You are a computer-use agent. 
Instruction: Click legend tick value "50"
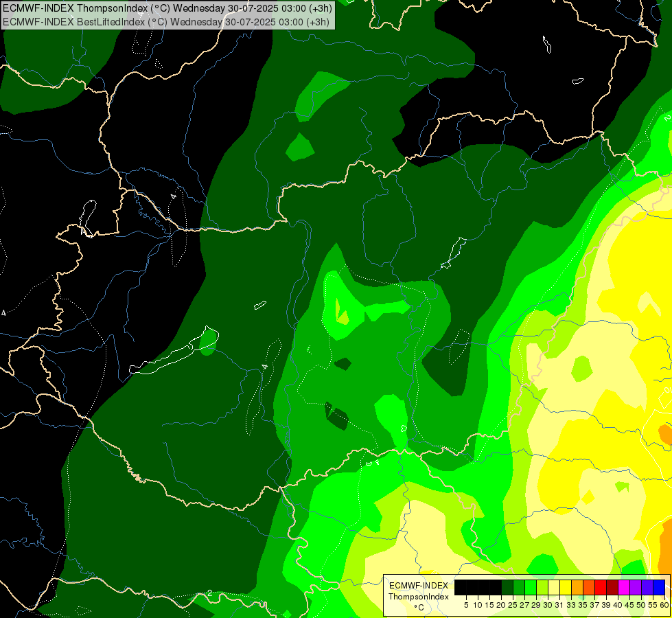(x=640, y=605)
